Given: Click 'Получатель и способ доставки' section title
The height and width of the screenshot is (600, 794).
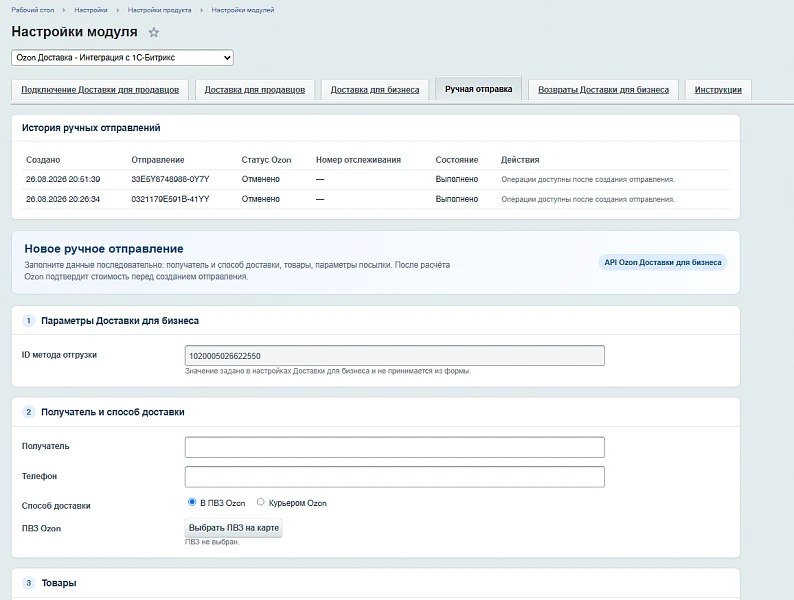Looking at the screenshot, I should (112, 412).
